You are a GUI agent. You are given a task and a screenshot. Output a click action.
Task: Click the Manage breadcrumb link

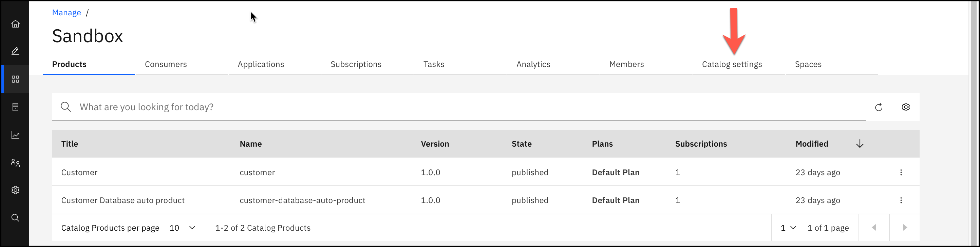click(x=67, y=13)
